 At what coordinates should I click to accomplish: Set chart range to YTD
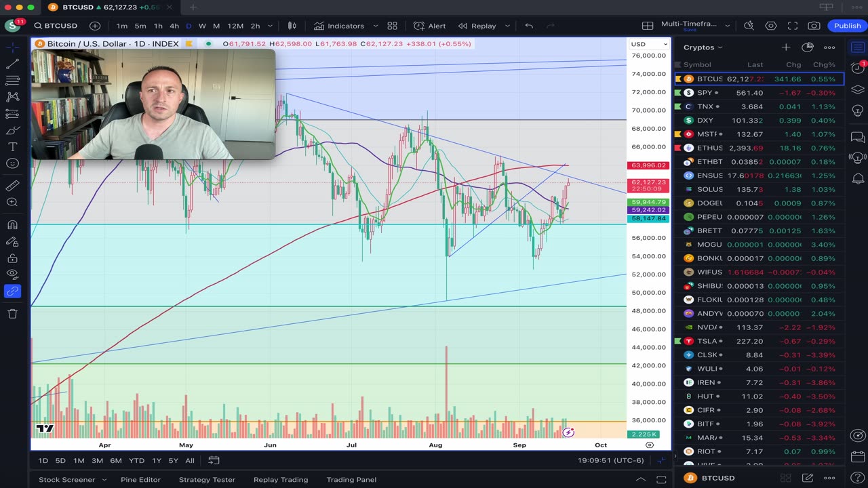(136, 460)
